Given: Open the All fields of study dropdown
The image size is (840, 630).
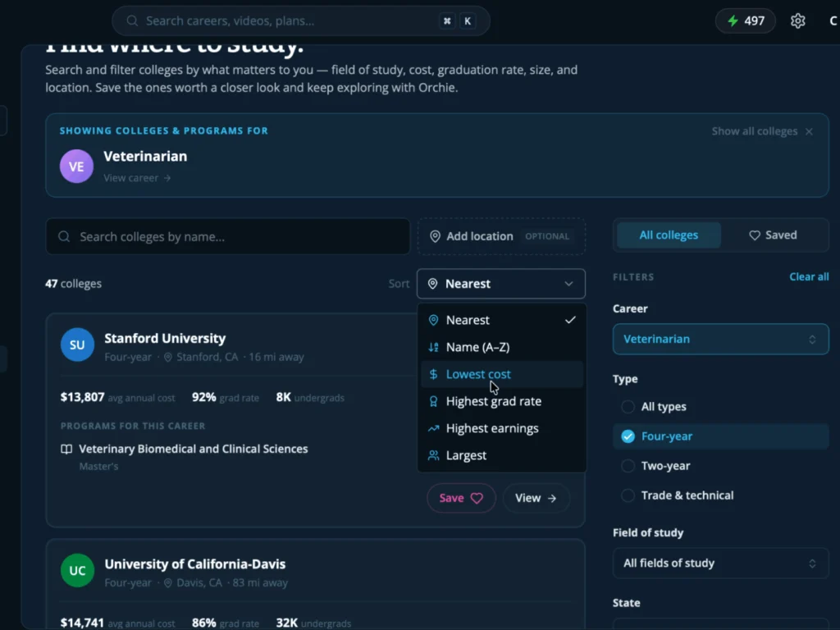Looking at the screenshot, I should coord(720,563).
